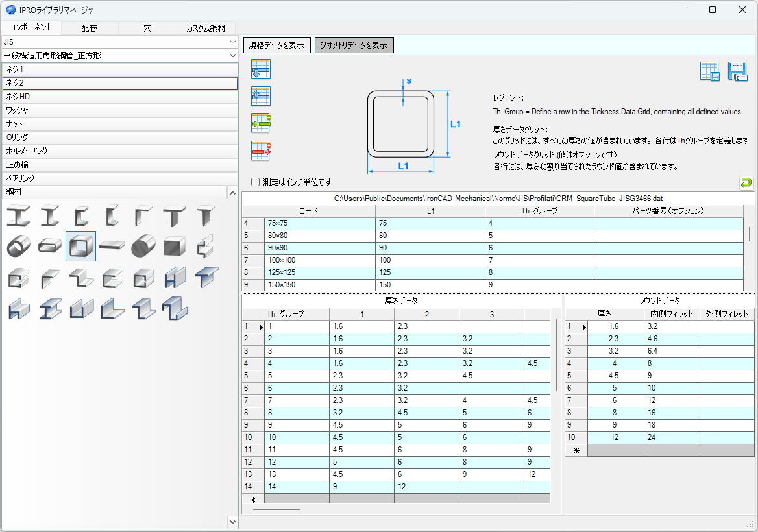
Task: Select the flat bar profile icon
Action: pos(112,246)
